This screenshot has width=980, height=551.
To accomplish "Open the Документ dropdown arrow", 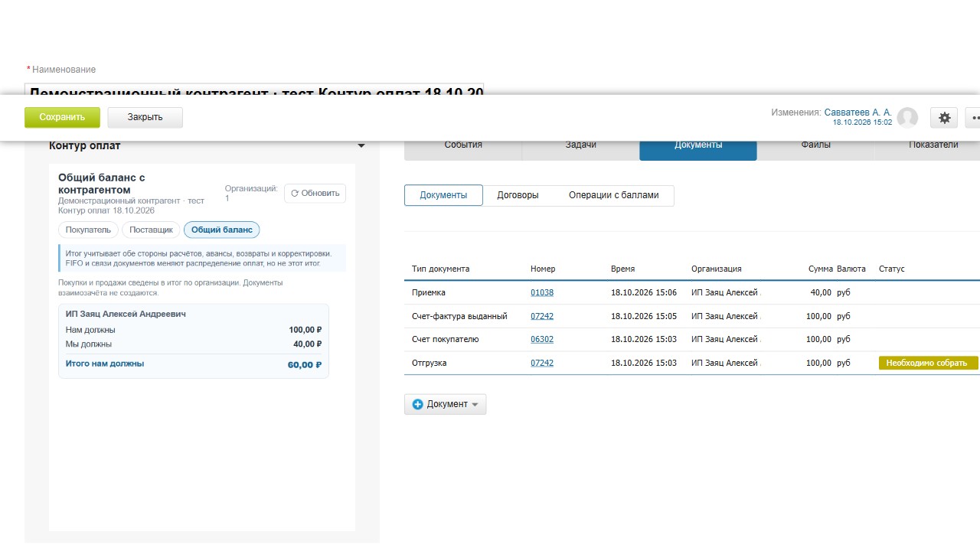I will pyautogui.click(x=475, y=405).
